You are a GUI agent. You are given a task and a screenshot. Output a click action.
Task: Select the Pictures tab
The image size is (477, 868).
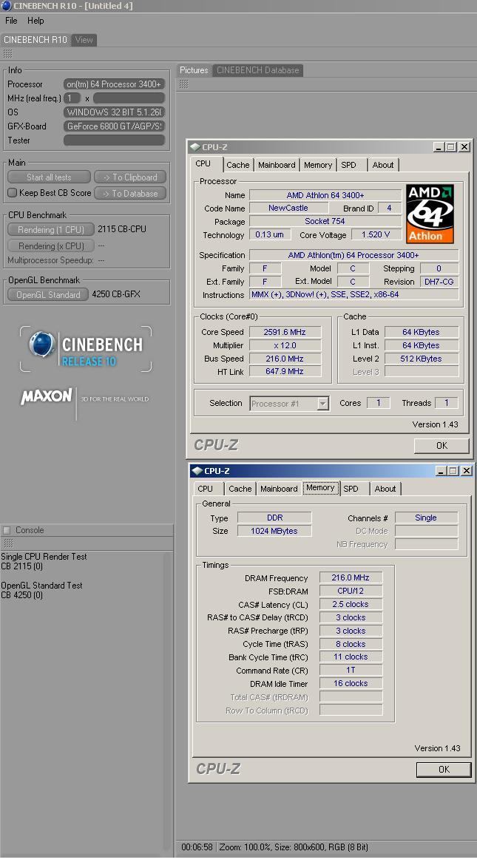click(194, 70)
